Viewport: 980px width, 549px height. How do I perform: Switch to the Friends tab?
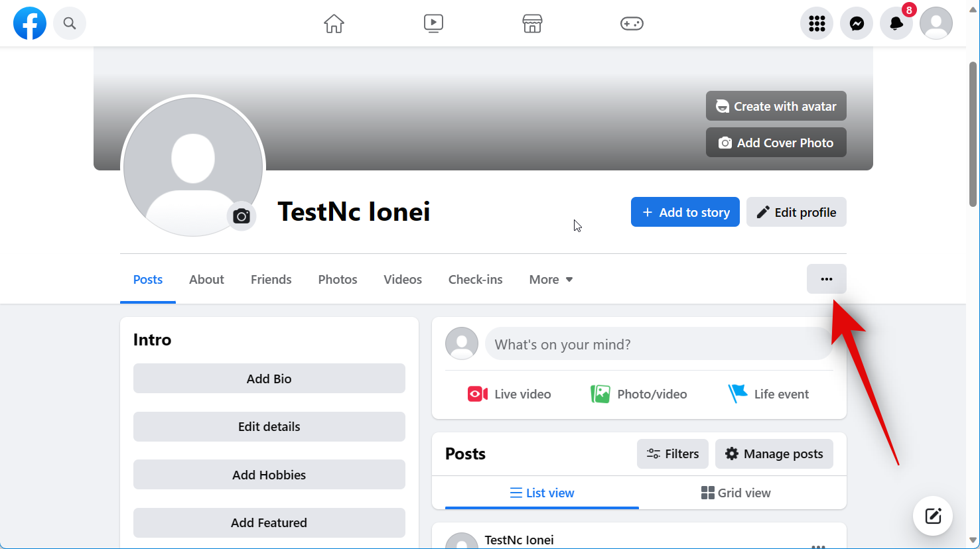[x=271, y=279]
